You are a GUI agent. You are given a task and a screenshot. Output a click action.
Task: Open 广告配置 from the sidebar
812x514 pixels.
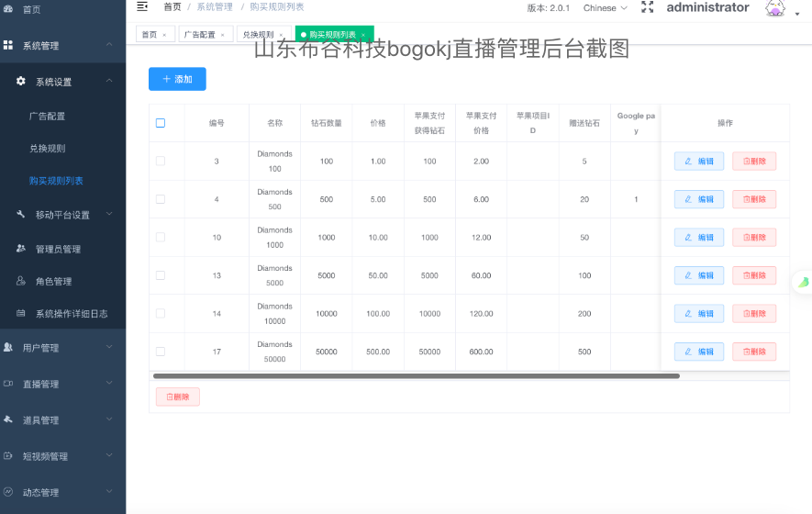point(47,117)
